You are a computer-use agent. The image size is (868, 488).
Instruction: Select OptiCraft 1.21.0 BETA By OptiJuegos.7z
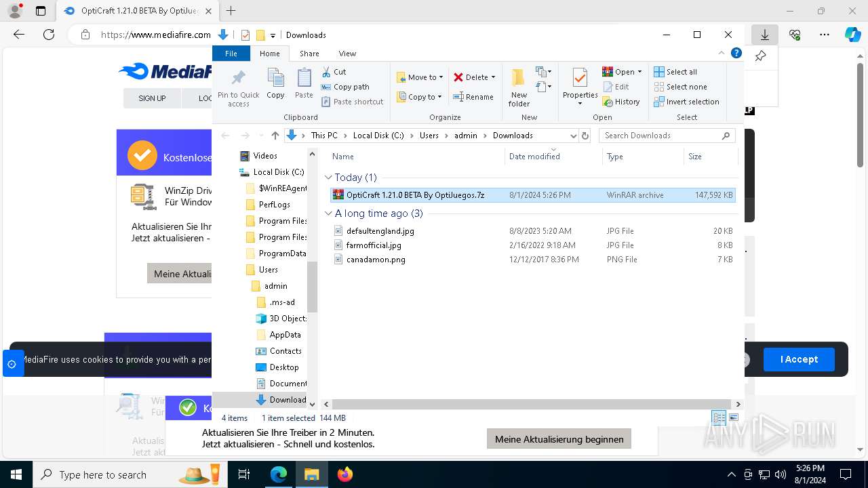[x=532, y=195]
